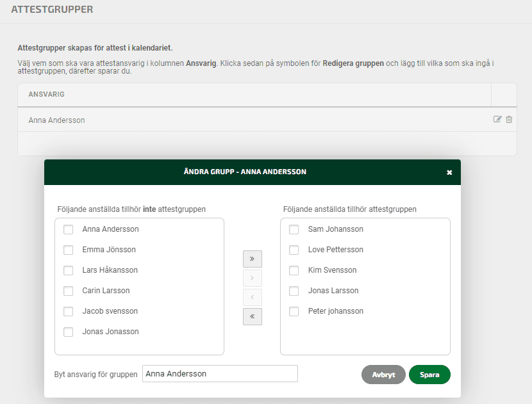Check the Jonas Larsson checkbox
Image resolution: width=532 pixels, height=404 pixels.
point(294,291)
